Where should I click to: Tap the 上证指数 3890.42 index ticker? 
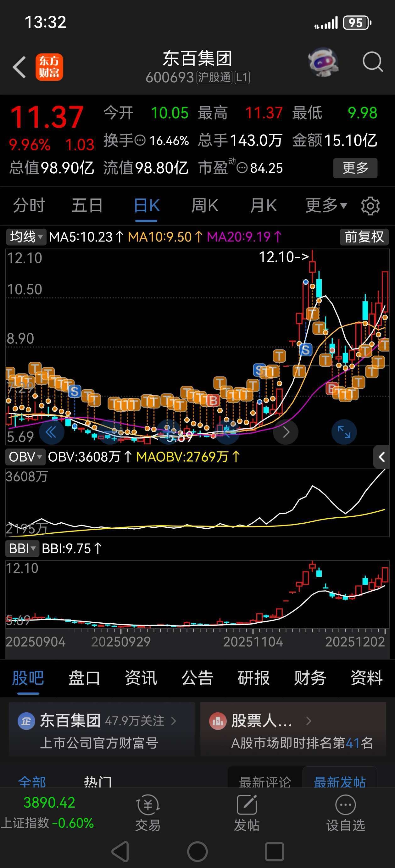point(47,813)
